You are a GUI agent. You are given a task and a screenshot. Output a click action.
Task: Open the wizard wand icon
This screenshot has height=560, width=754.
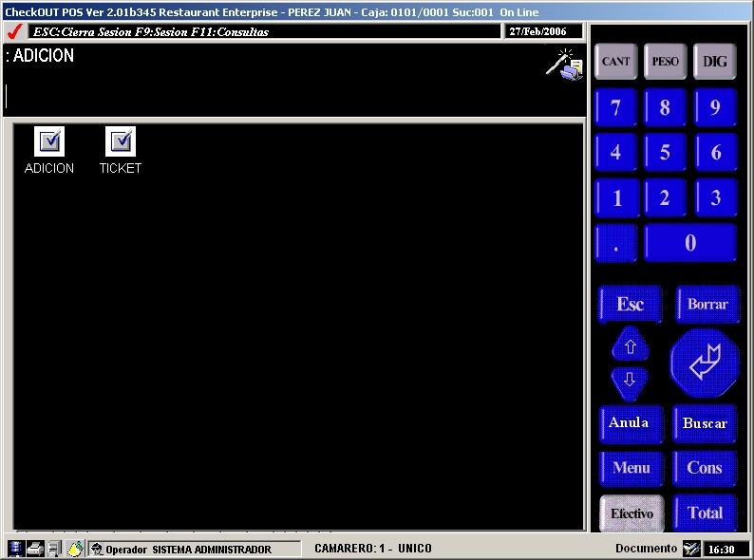(x=565, y=65)
